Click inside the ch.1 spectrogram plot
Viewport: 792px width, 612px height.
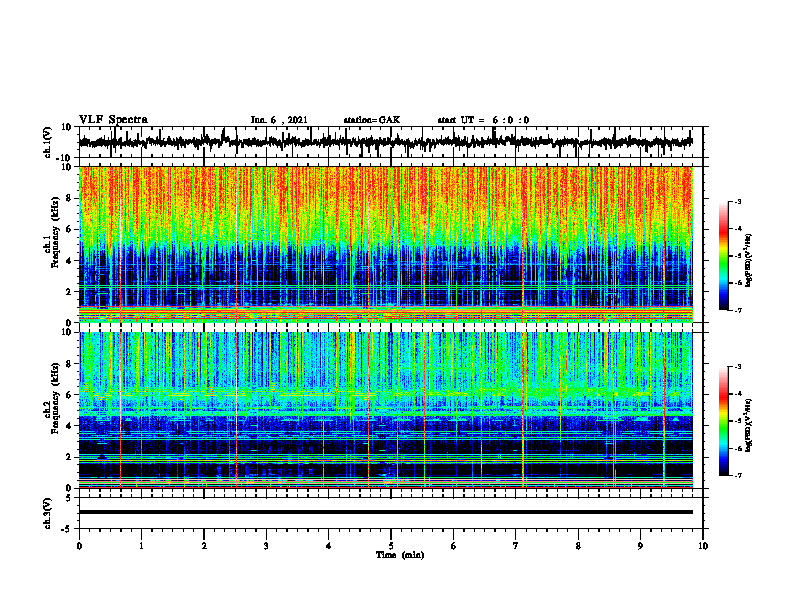(386, 244)
